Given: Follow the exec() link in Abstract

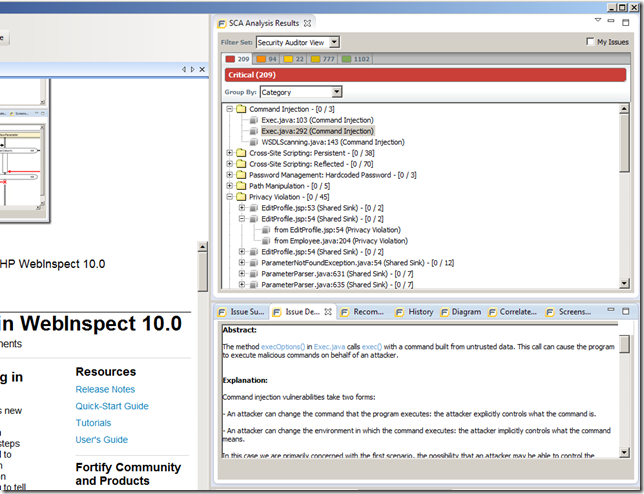Looking at the screenshot, I should click(372, 347).
